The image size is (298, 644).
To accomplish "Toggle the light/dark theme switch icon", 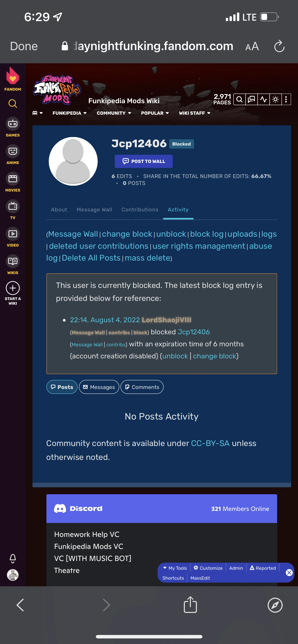I will (x=275, y=99).
